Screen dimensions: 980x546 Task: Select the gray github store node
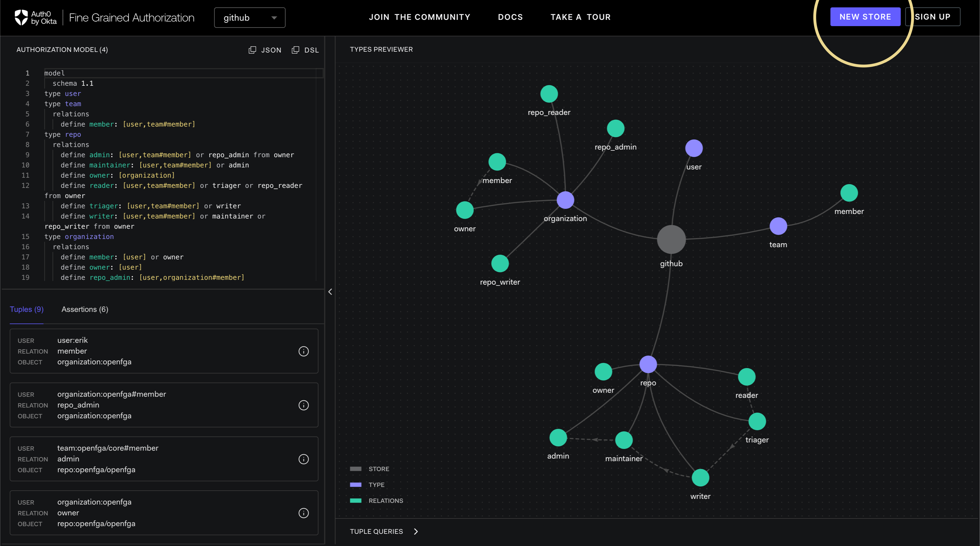(x=671, y=240)
